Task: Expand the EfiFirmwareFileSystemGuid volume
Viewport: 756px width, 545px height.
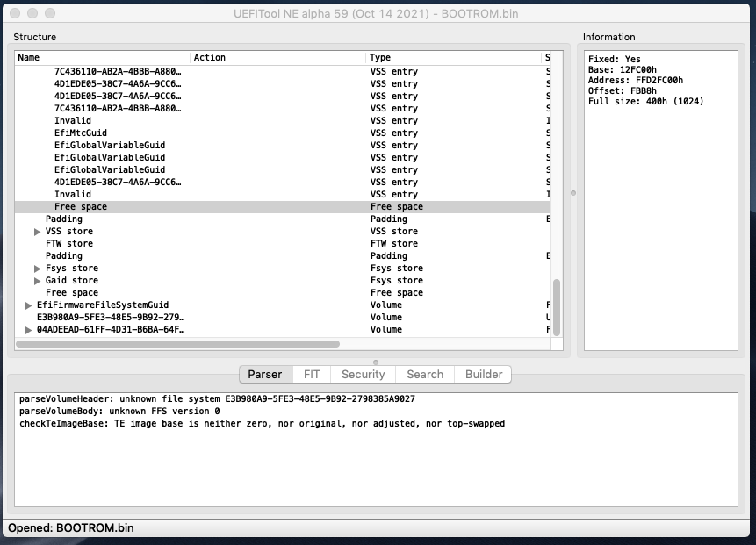Action: pos(28,305)
